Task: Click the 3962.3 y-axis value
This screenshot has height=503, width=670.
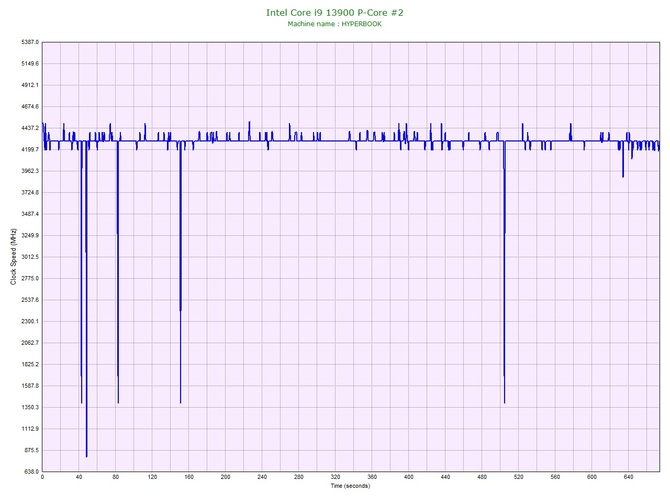Action: tap(30, 171)
